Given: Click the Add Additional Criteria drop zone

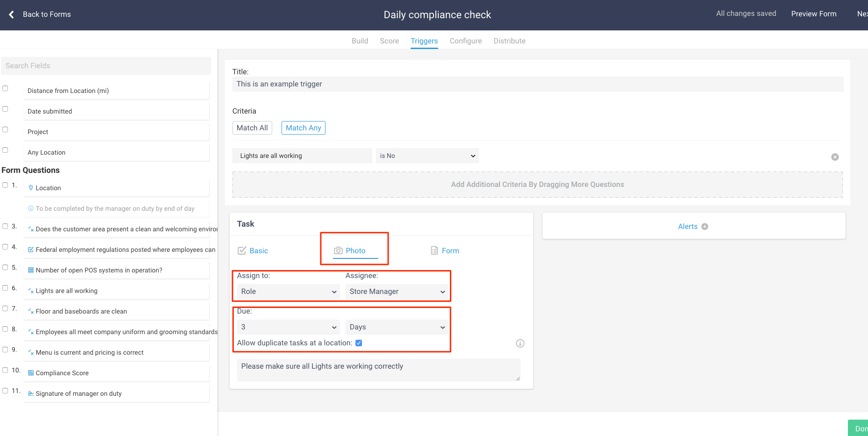Looking at the screenshot, I should click(537, 185).
